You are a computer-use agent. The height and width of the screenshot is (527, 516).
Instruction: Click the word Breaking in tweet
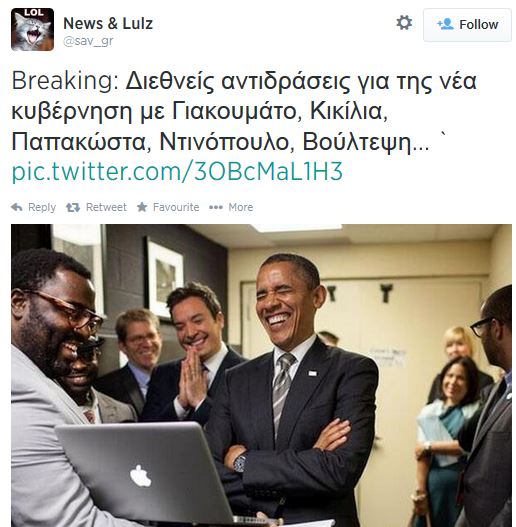(65, 81)
